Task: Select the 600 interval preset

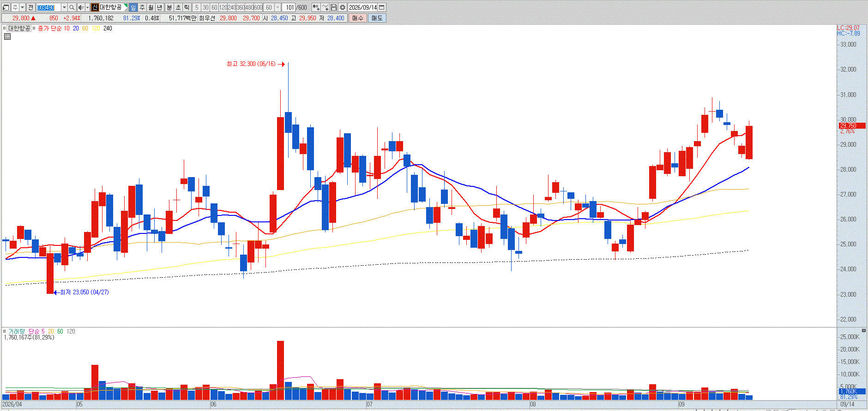Action: pos(258,7)
